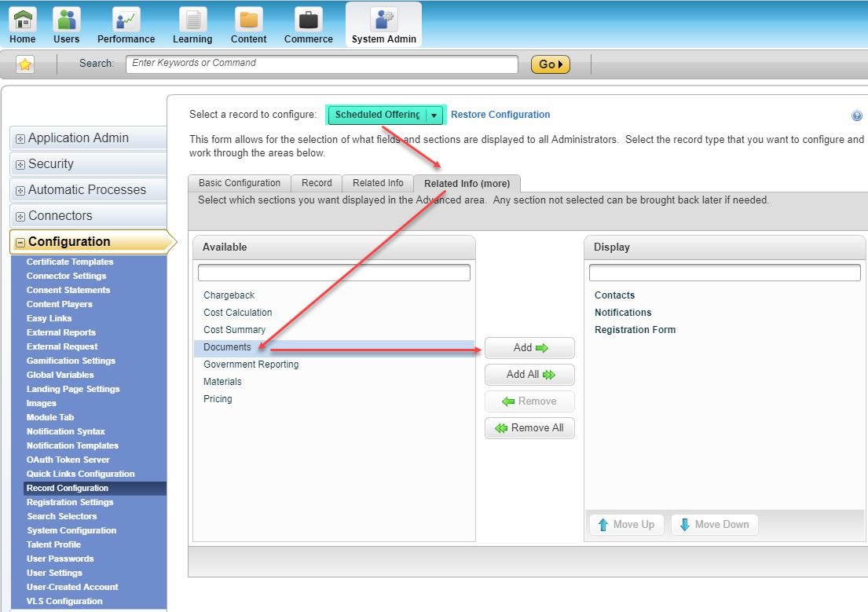
Task: Click the favorites star icon
Action: tap(25, 64)
